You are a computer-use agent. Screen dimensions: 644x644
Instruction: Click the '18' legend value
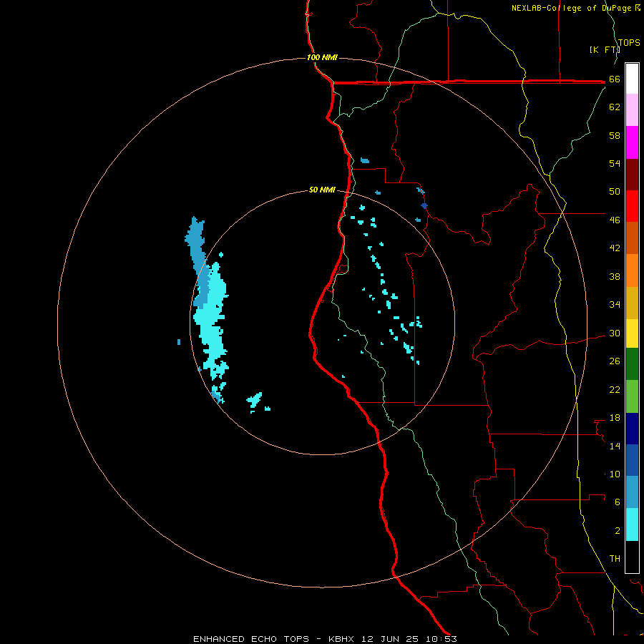coord(615,418)
